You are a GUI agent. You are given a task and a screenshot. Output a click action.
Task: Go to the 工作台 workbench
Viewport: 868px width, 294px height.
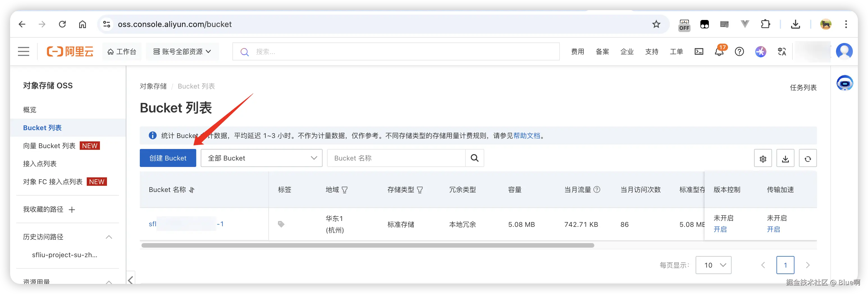[122, 52]
